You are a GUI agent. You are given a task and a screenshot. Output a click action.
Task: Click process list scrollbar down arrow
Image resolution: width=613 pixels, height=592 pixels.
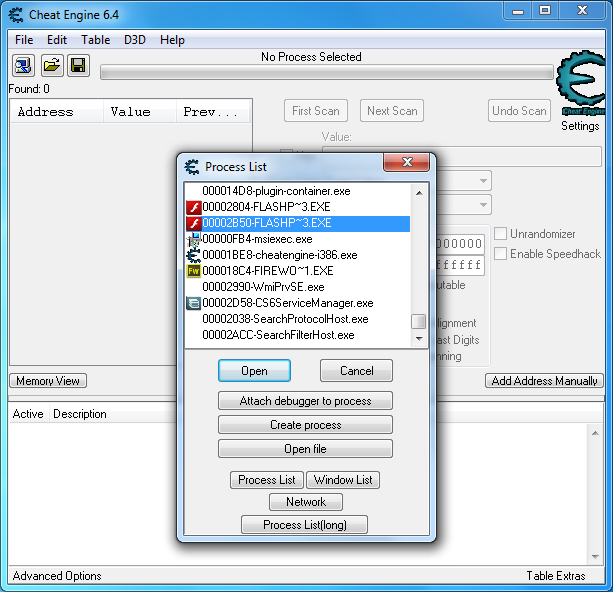(419, 338)
